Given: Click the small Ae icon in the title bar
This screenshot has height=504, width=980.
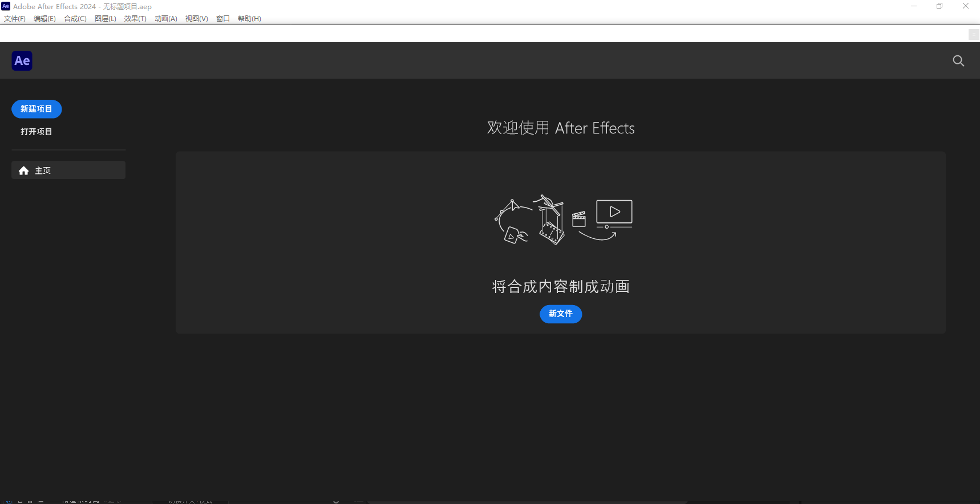Looking at the screenshot, I should tap(6, 6).
